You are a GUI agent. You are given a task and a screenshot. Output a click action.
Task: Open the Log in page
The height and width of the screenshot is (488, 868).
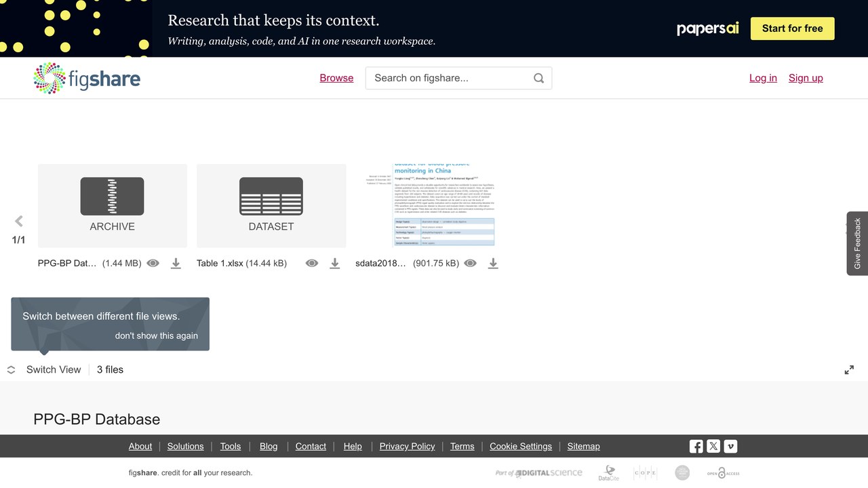763,78
